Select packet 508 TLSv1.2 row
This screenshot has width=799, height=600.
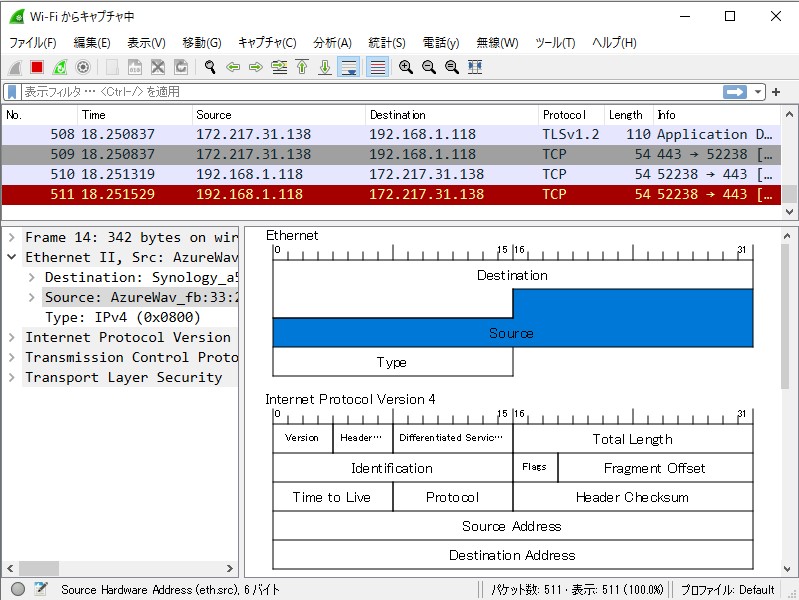[x=391, y=135]
